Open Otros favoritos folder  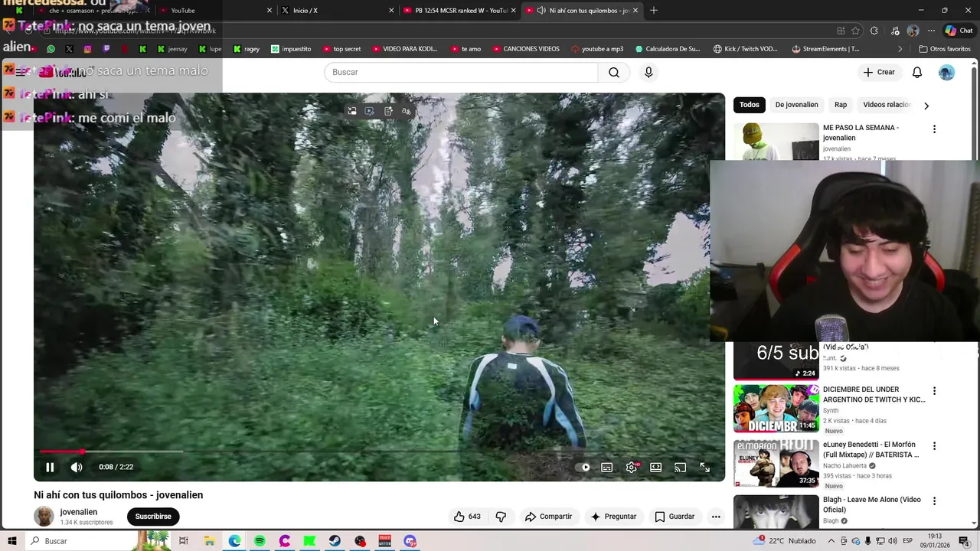[x=944, y=49]
